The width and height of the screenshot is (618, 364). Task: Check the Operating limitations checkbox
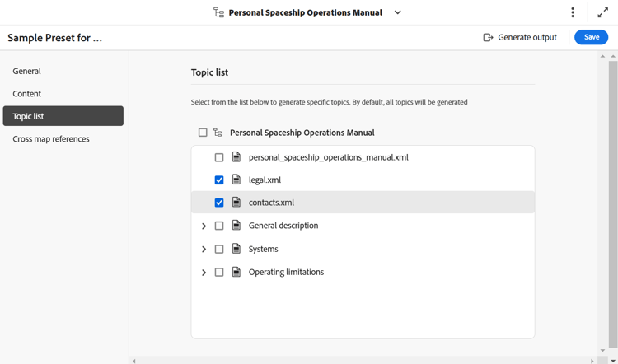tap(219, 272)
